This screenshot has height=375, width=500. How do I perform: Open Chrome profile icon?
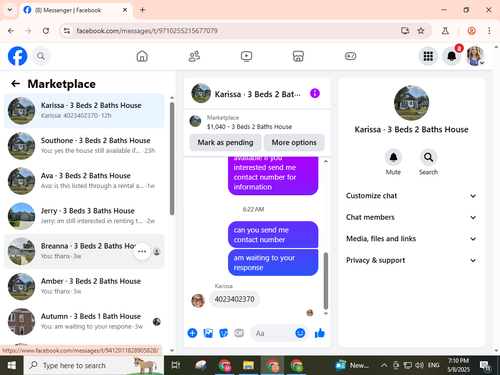(471, 31)
